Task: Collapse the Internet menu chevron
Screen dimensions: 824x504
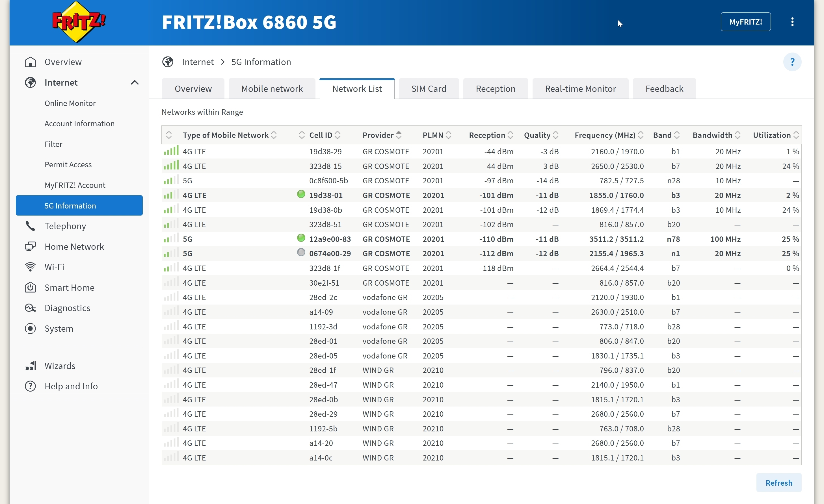Action: click(x=135, y=82)
